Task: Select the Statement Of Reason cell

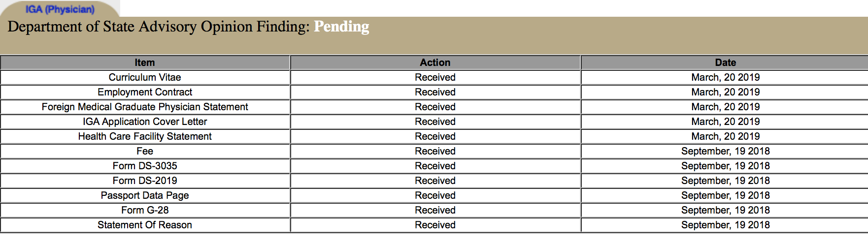Action: point(145,225)
